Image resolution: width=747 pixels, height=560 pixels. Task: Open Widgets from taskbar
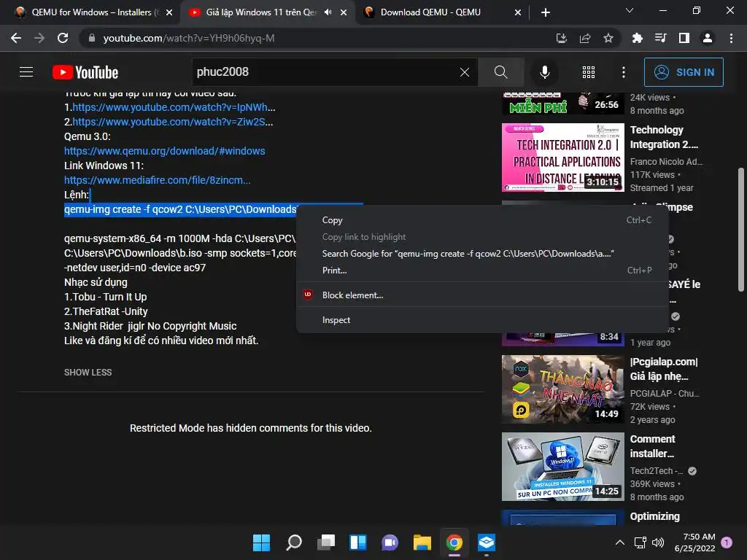point(357,542)
